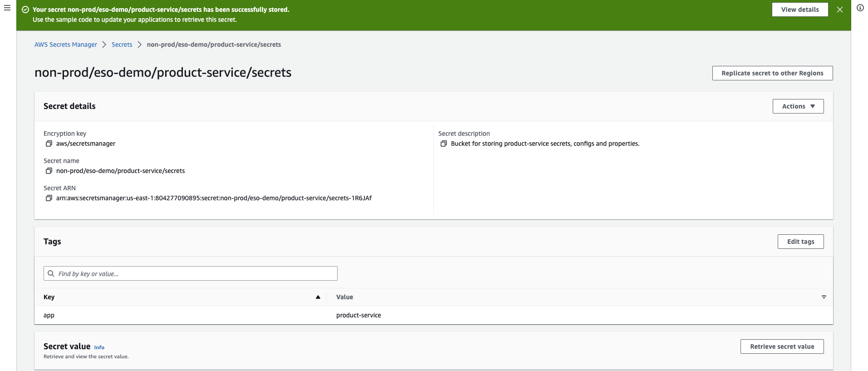Navigate to AWS Secrets Manager breadcrumb
Viewport: 868px width, 371px height.
coord(66,45)
